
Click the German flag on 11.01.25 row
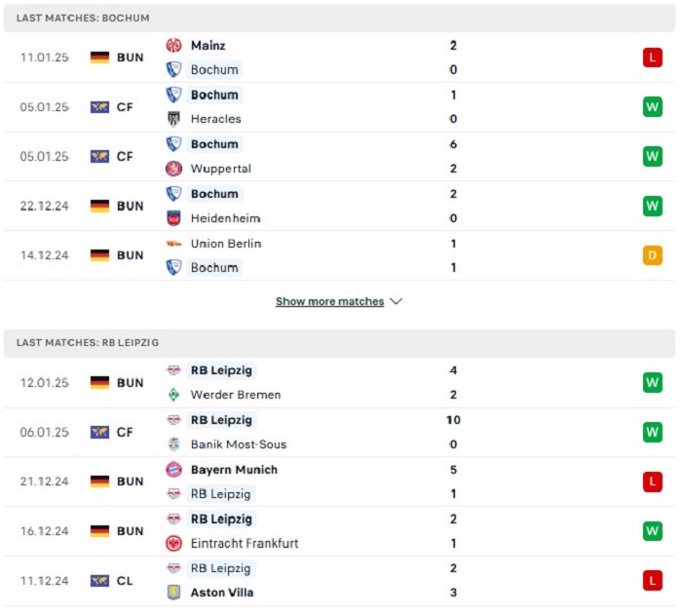coord(99,58)
